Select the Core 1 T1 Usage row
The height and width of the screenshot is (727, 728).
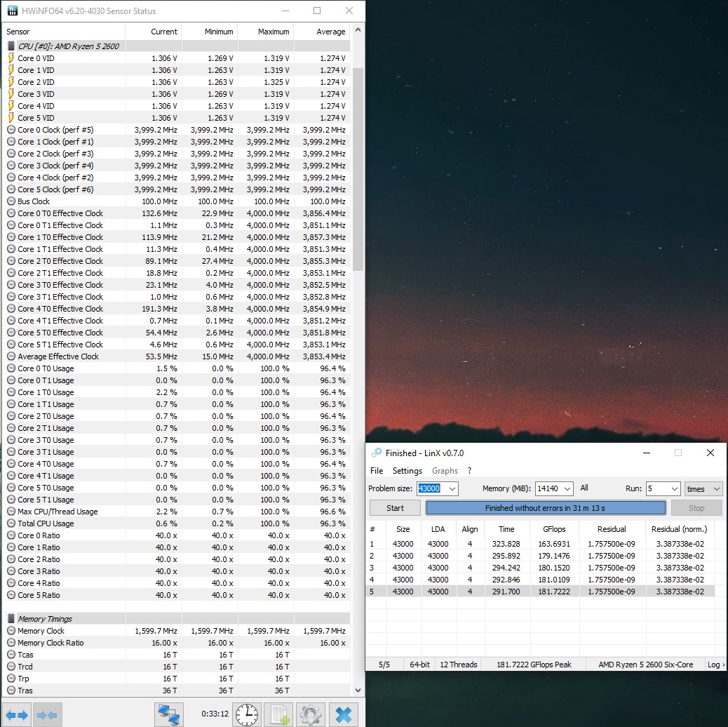click(177, 404)
